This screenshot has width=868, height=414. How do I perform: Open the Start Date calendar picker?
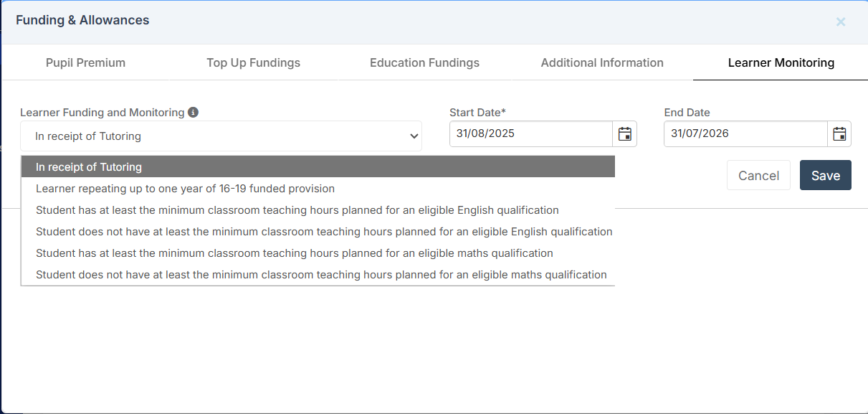(x=624, y=134)
